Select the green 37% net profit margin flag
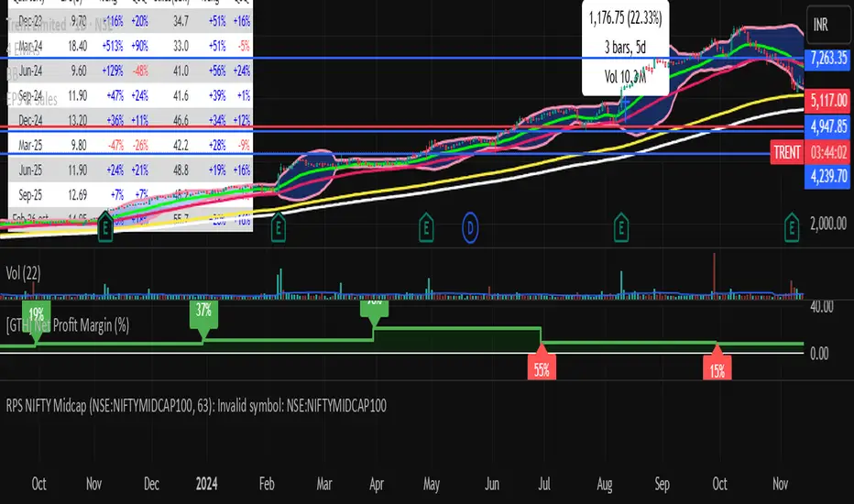The image size is (854, 504). 203,314
